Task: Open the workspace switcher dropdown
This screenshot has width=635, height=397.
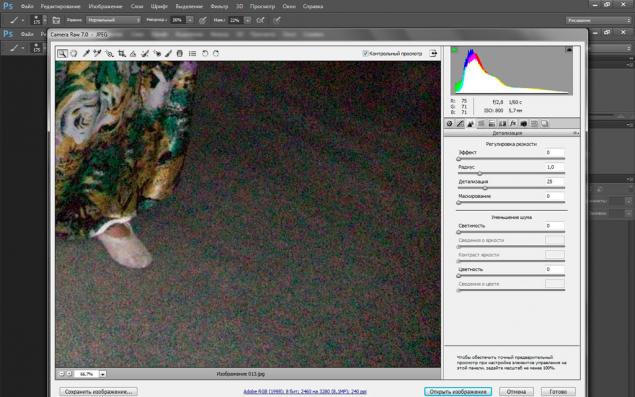Action: pyautogui.click(x=599, y=20)
